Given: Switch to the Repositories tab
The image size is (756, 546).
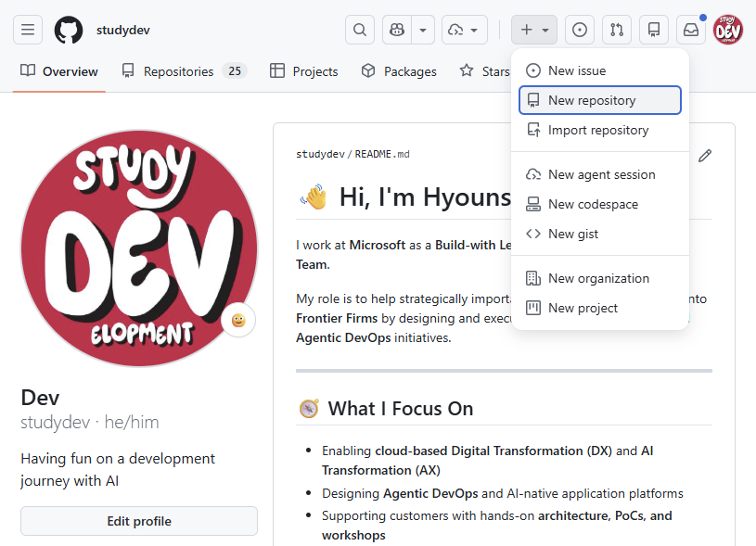Looking at the screenshot, I should coord(185,71).
